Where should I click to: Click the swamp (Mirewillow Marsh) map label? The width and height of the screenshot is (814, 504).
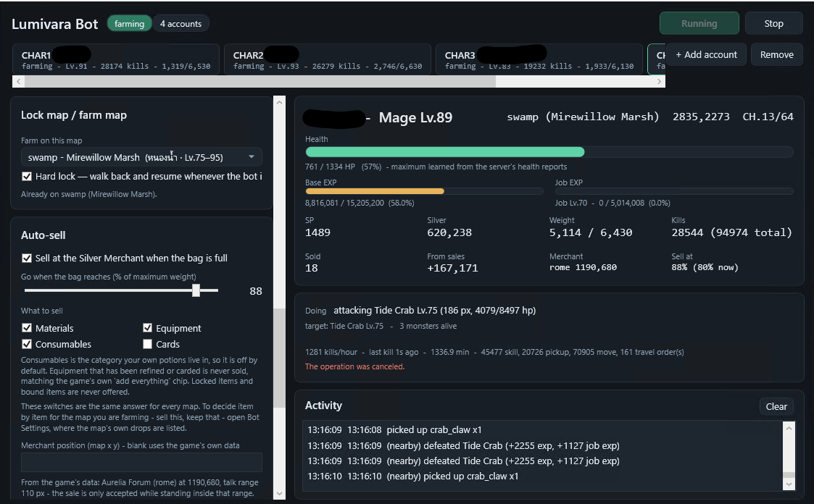pyautogui.click(x=583, y=117)
